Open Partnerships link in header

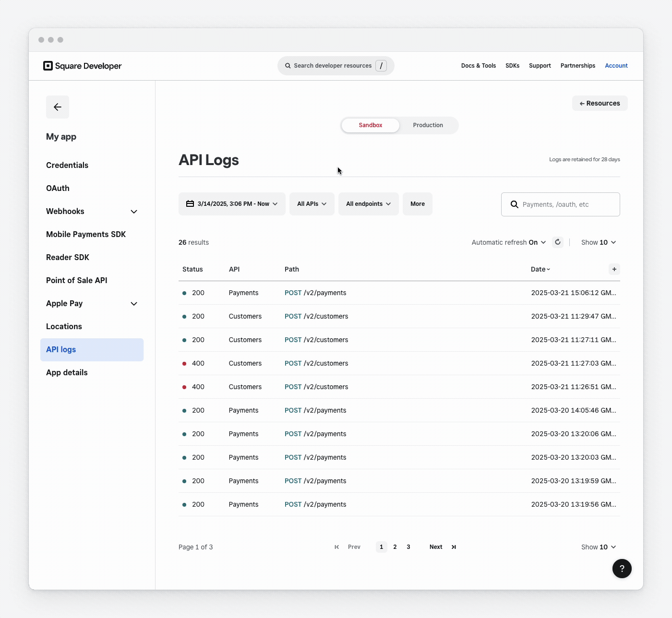pos(578,66)
